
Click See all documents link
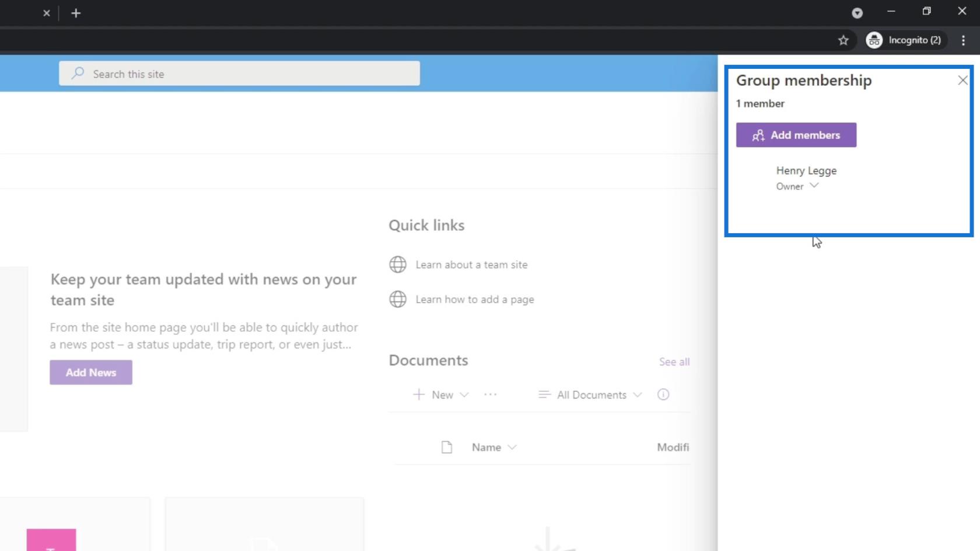point(674,362)
